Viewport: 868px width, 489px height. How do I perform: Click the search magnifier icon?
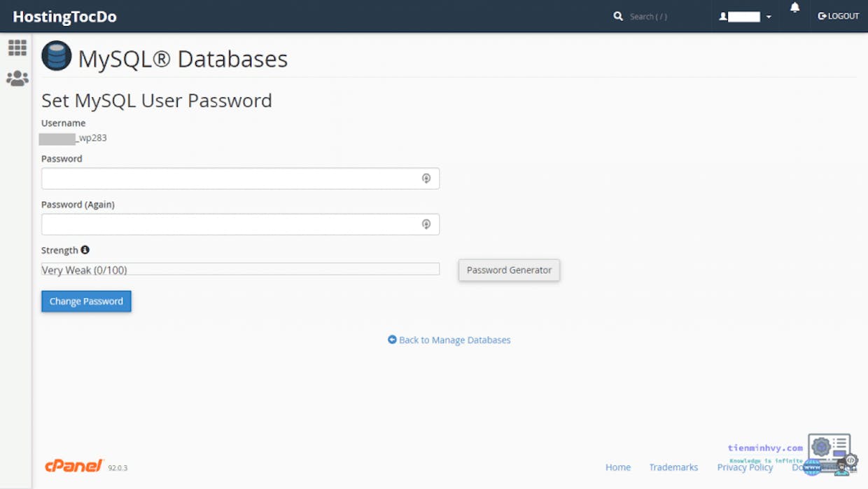pos(618,16)
